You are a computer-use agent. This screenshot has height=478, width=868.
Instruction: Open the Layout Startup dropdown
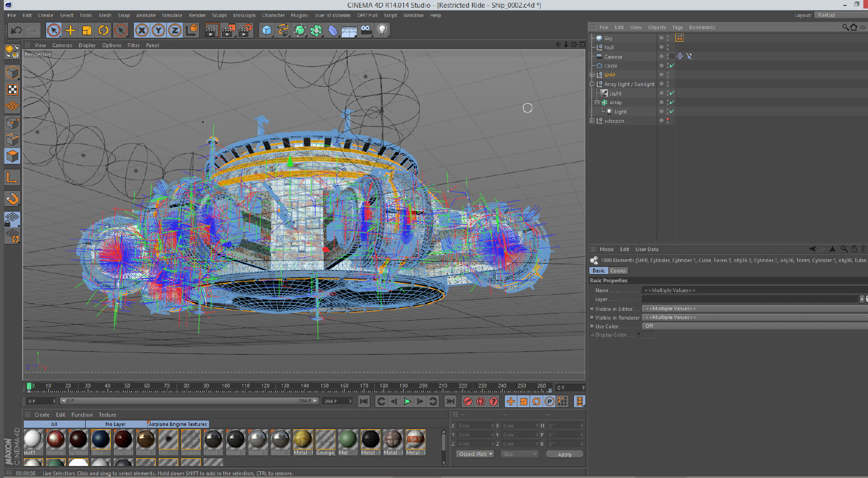tap(841, 15)
